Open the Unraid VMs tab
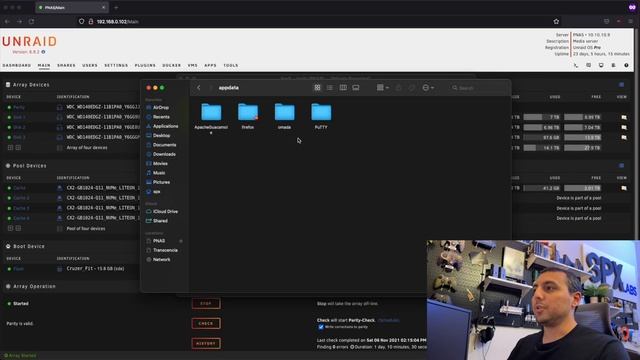640x360 pixels. coord(193,65)
